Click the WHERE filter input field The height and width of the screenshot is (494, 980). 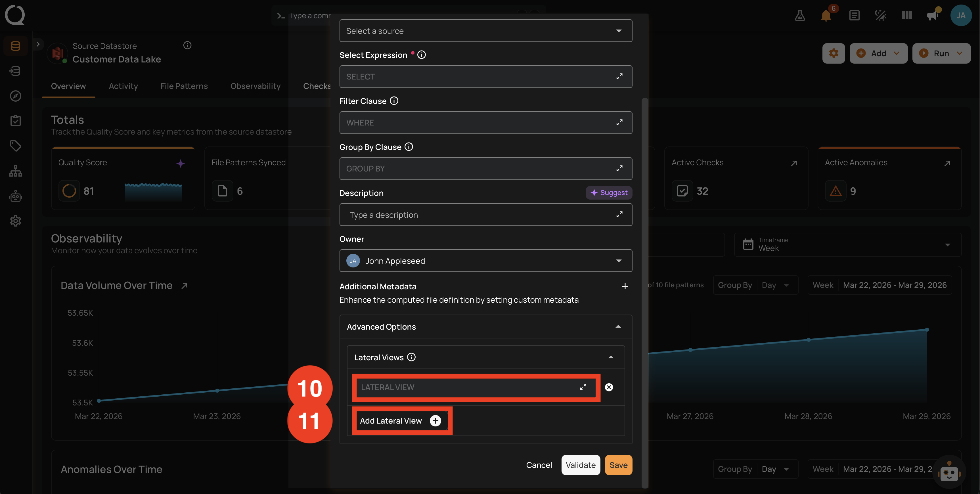coord(486,123)
